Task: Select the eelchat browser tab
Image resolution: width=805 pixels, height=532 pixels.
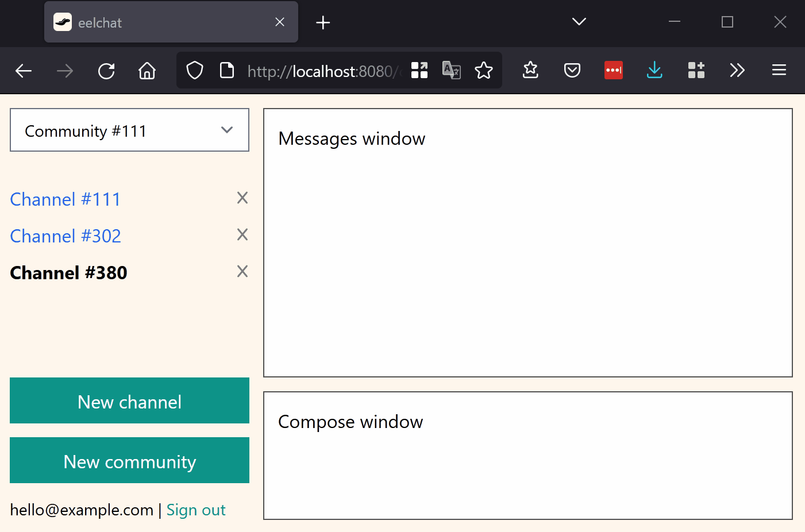Action: pyautogui.click(x=171, y=22)
